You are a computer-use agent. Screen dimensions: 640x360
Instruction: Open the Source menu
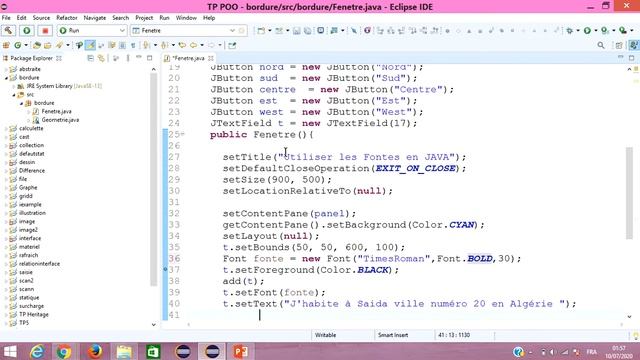(x=41, y=18)
